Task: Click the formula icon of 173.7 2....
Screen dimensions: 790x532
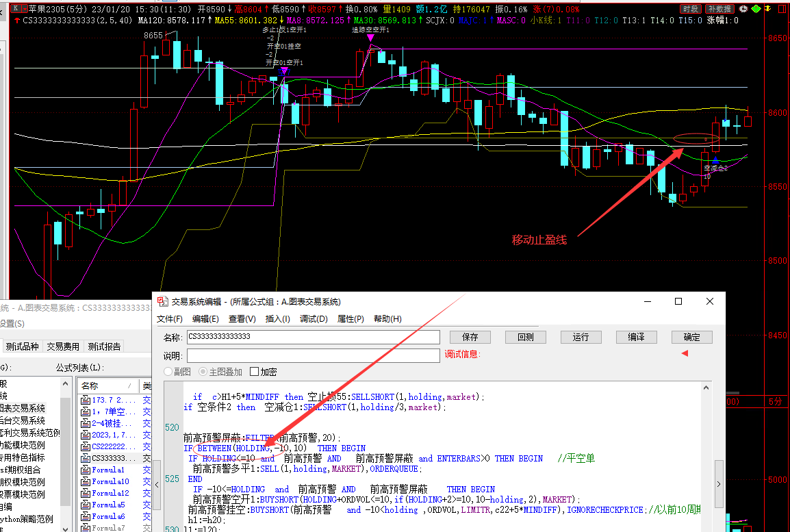Action: click(86, 400)
